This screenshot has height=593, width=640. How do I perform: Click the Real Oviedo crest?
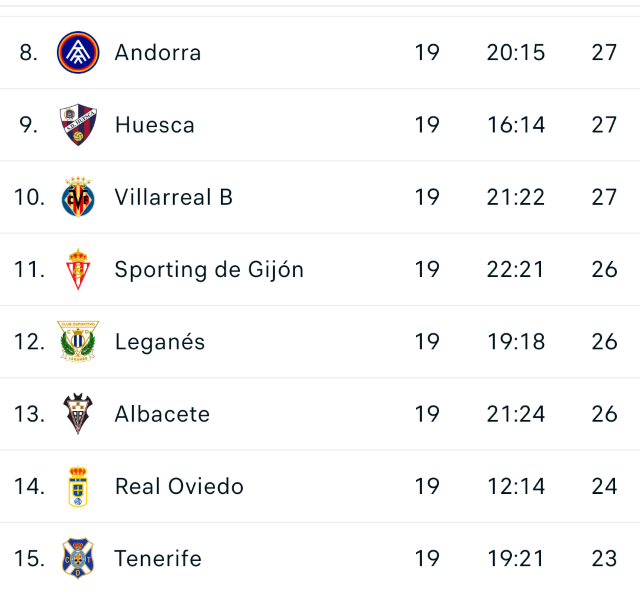coord(78,486)
